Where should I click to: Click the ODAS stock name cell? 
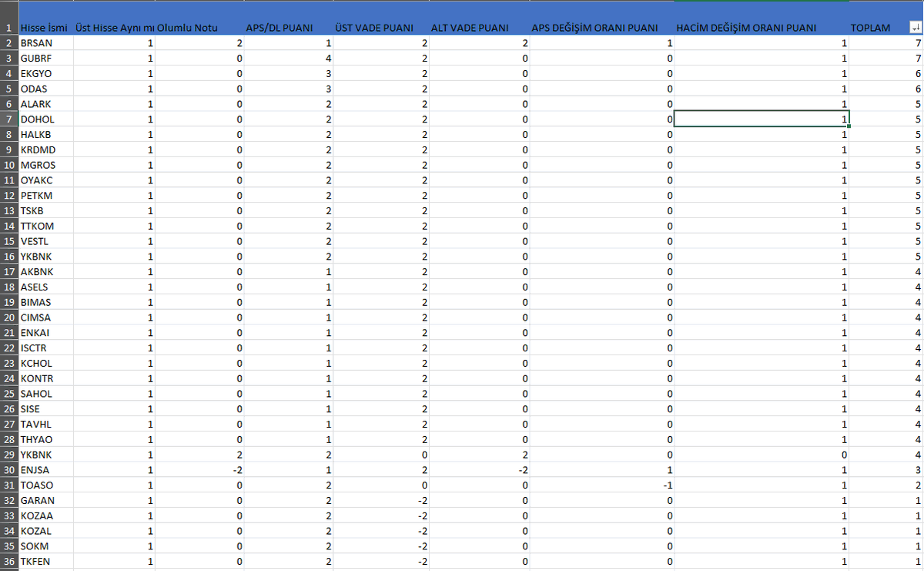pyautogui.click(x=45, y=89)
